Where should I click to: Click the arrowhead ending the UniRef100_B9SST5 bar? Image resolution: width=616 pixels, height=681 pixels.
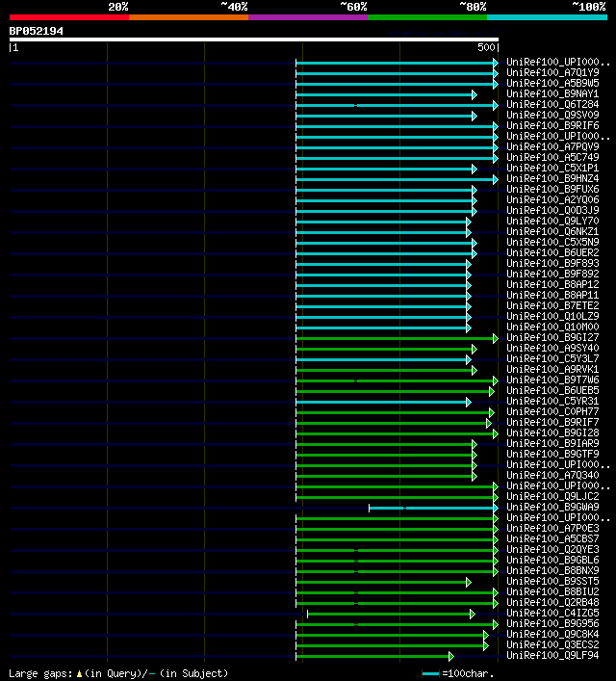point(469,583)
